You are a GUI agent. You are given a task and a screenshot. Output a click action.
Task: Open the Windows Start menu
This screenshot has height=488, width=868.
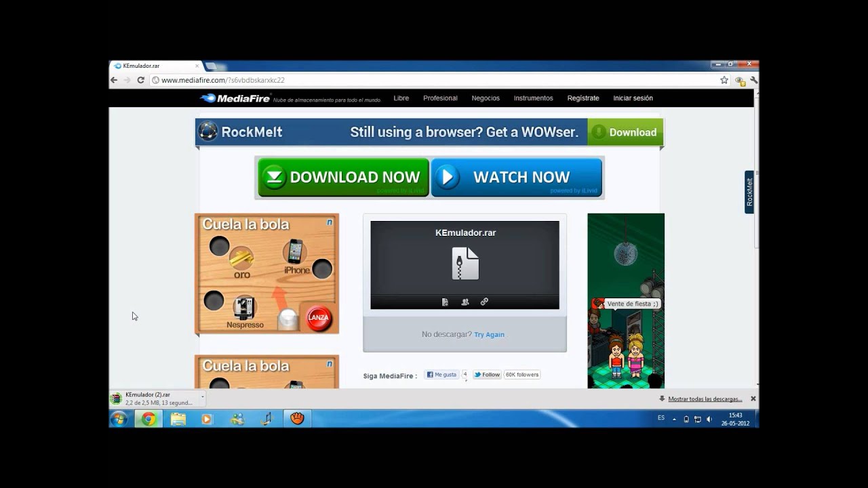[x=119, y=419]
